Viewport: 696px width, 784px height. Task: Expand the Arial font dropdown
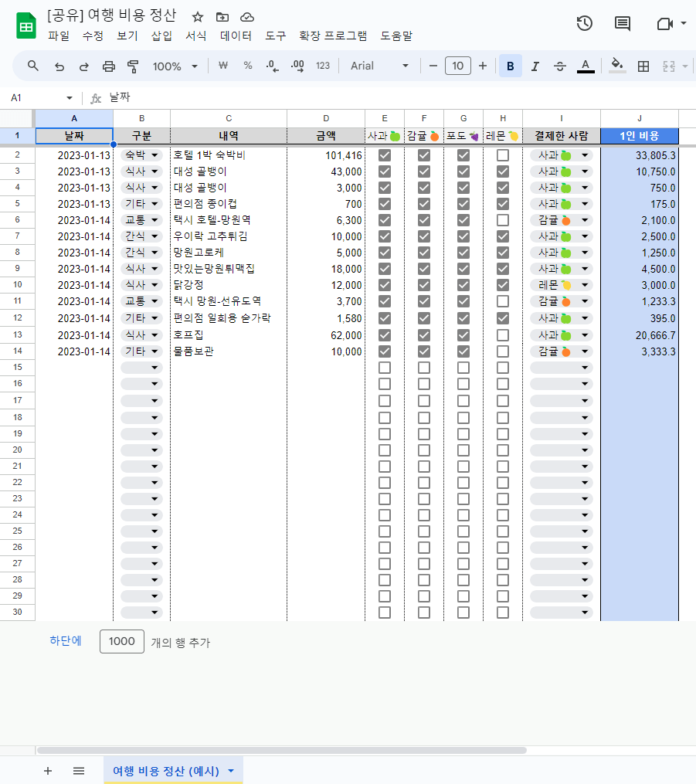tap(379, 66)
